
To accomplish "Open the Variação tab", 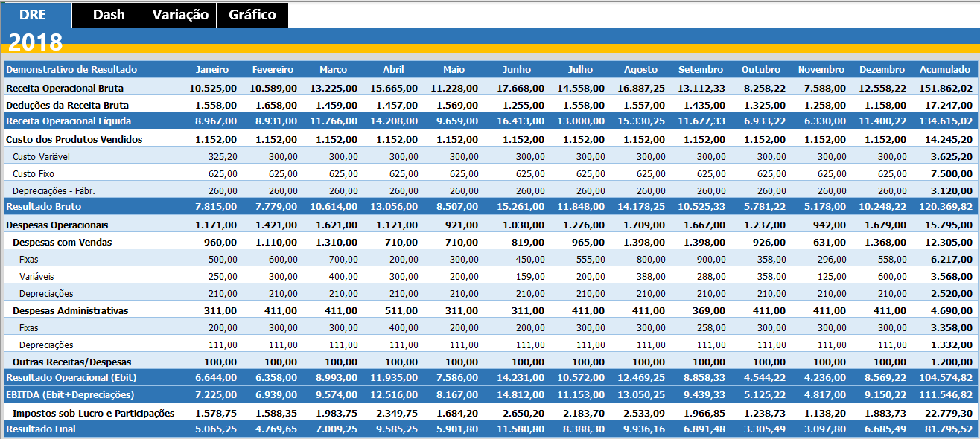I will tap(179, 15).
